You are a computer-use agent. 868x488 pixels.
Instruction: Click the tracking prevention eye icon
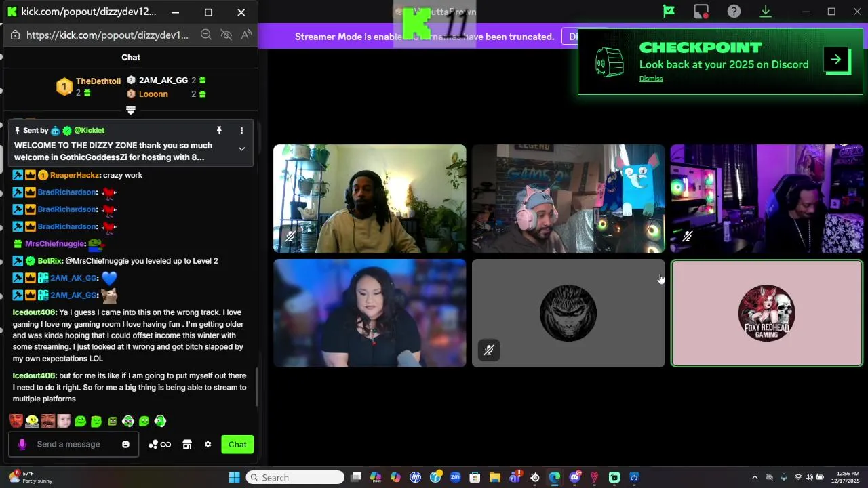pos(226,35)
